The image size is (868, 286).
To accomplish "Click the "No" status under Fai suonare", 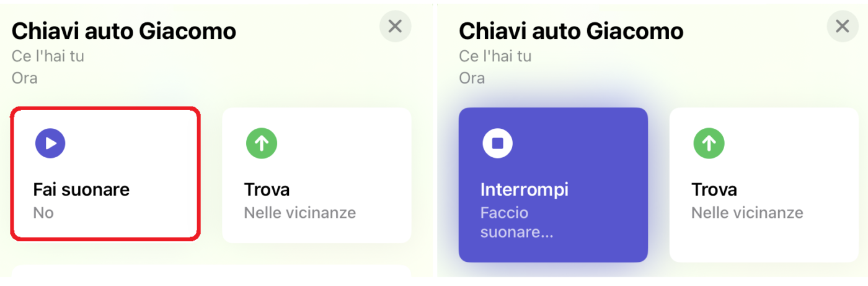I will [x=43, y=213].
